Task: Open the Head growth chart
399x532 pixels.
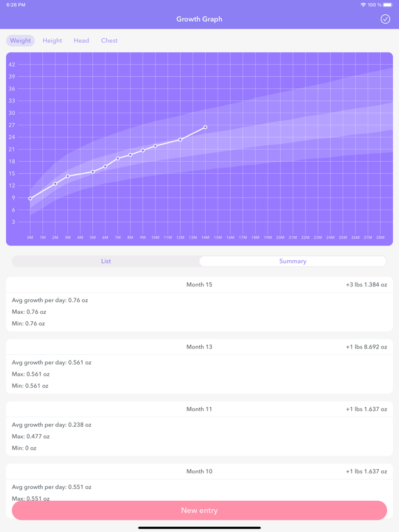Action: (x=81, y=40)
